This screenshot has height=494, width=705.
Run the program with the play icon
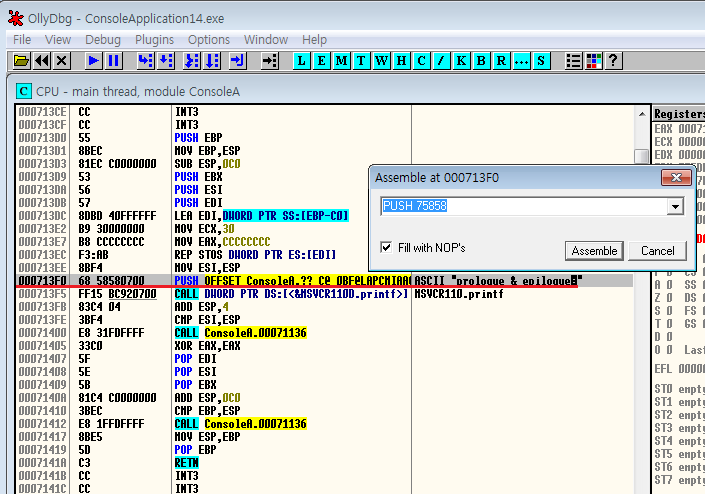pyautogui.click(x=94, y=61)
